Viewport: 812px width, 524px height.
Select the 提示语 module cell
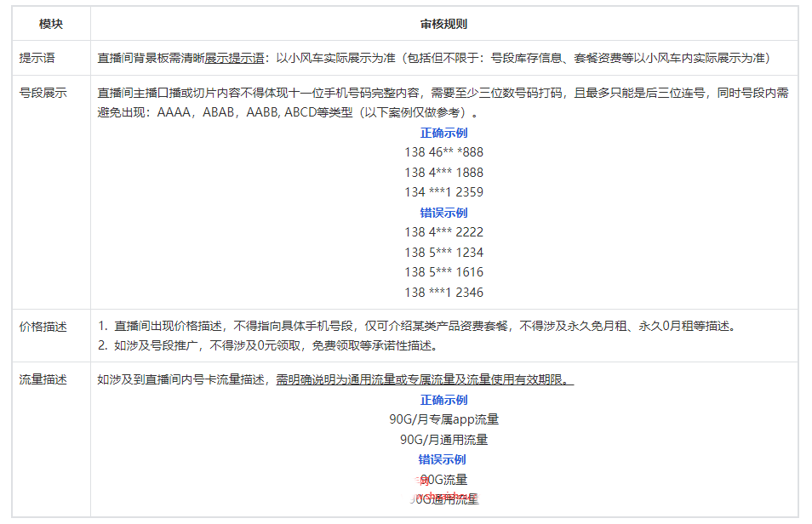[x=37, y=59]
